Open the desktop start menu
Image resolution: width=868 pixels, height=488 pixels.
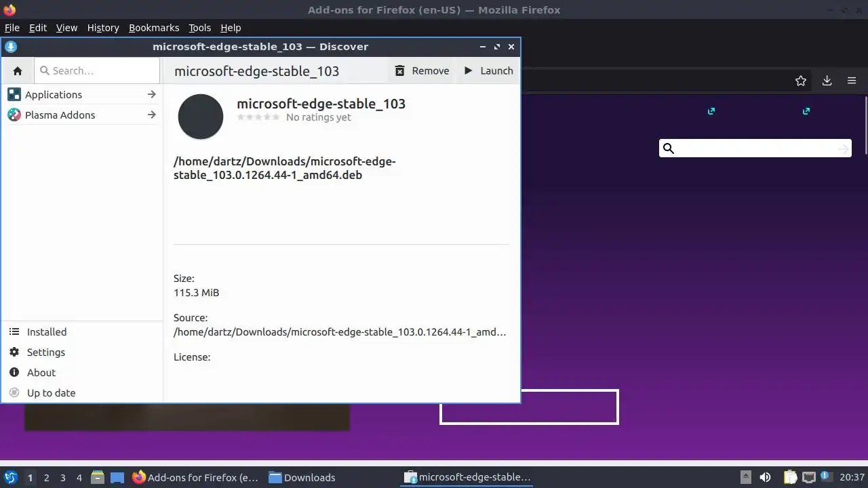pyautogui.click(x=10, y=477)
